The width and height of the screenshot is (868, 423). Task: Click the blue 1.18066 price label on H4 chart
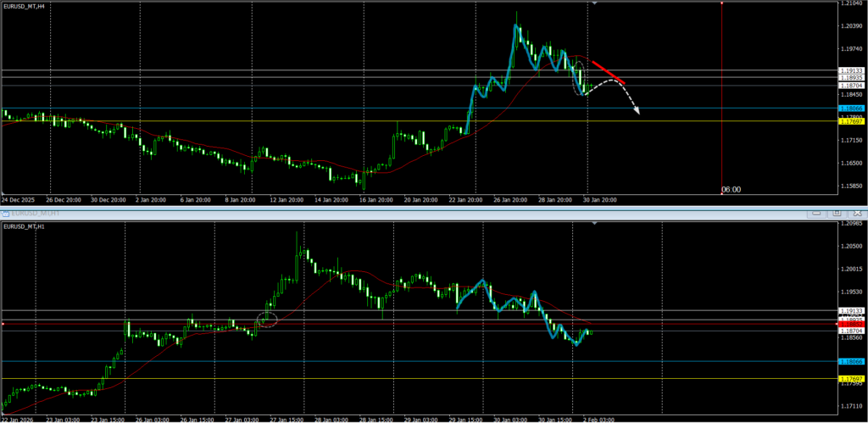point(851,109)
